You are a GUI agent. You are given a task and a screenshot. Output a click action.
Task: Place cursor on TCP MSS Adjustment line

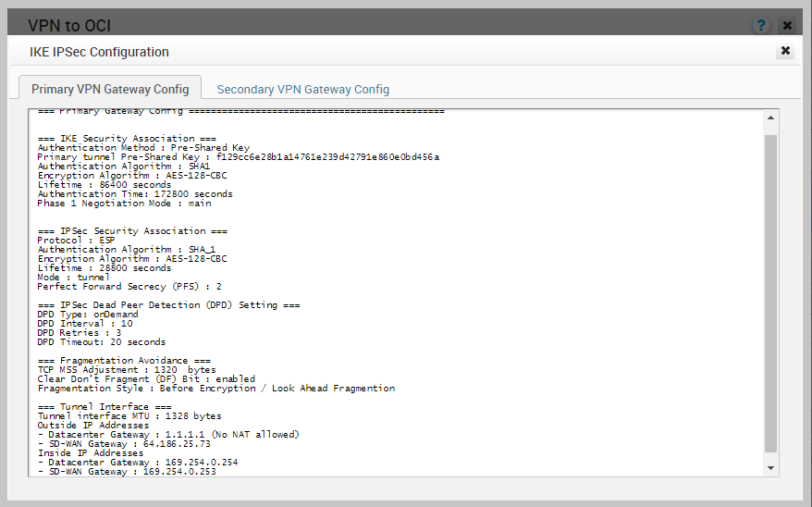pos(126,370)
